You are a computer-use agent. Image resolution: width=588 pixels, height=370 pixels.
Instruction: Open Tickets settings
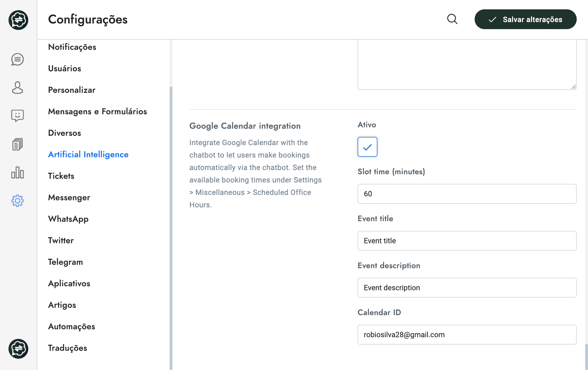(x=61, y=176)
